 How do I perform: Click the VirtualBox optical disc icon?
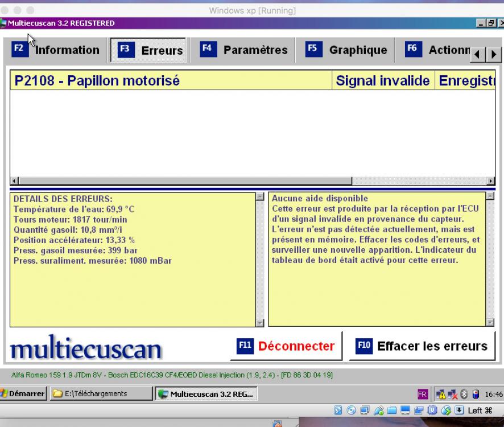(352, 409)
